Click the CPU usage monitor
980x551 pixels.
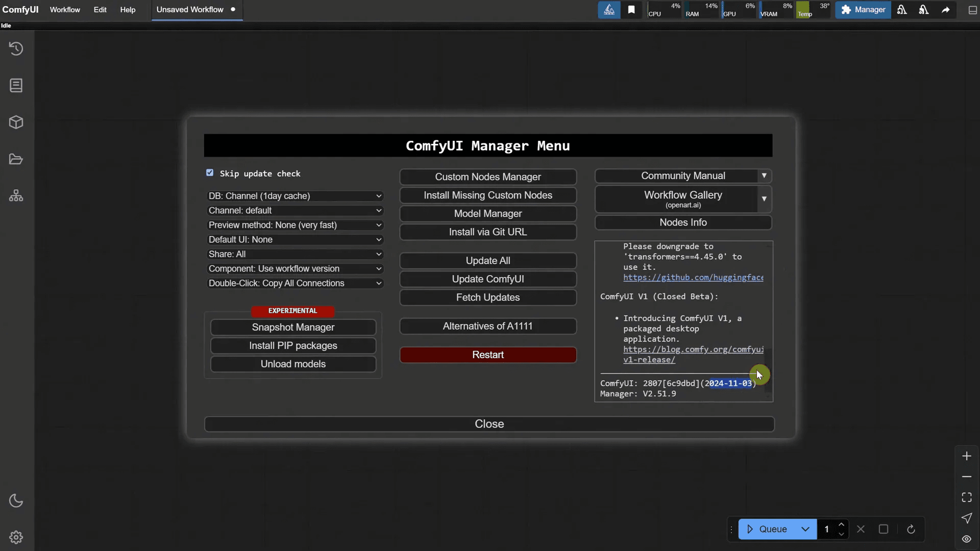point(665,10)
